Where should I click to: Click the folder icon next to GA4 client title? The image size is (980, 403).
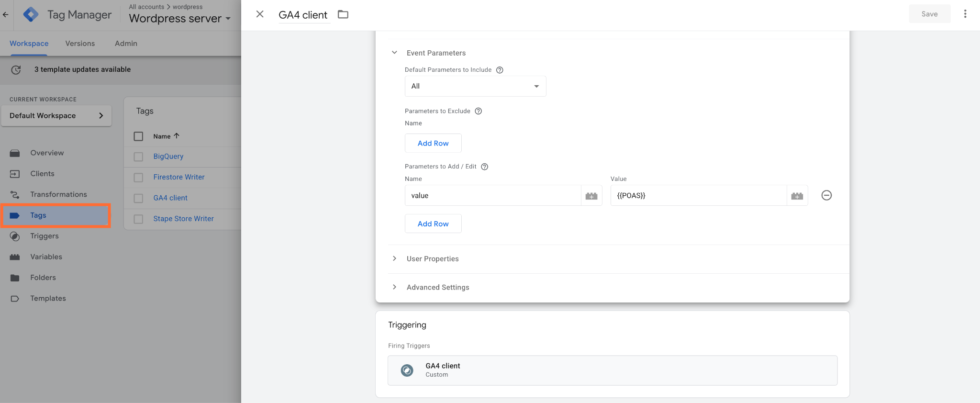coord(343,14)
